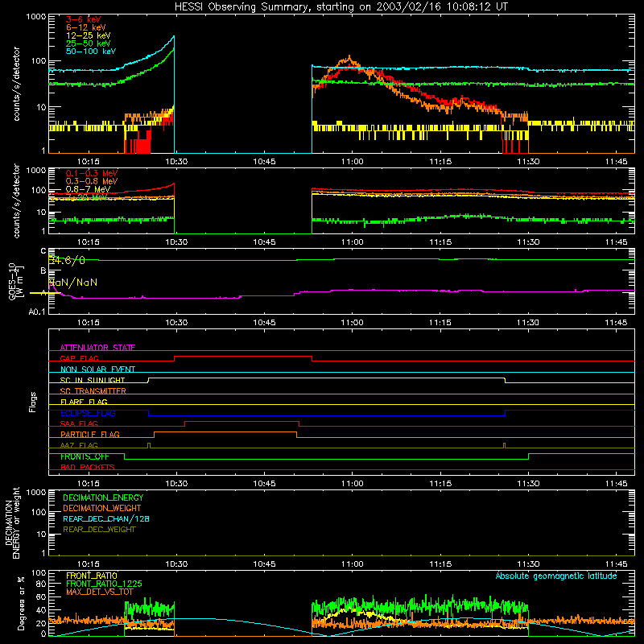Select the 10:15 tick label under top panel
Image resolution: width=644 pixels, height=644 pixels.
pos(89,162)
